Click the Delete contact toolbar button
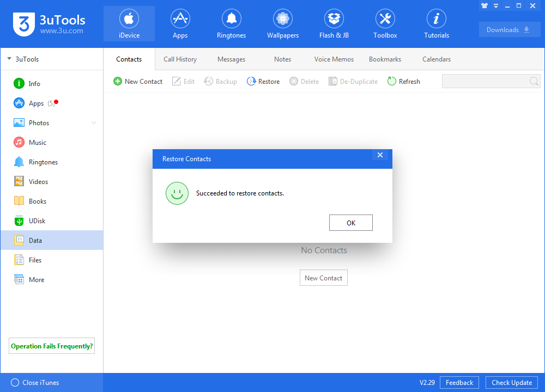This screenshot has width=545, height=392. (x=304, y=81)
